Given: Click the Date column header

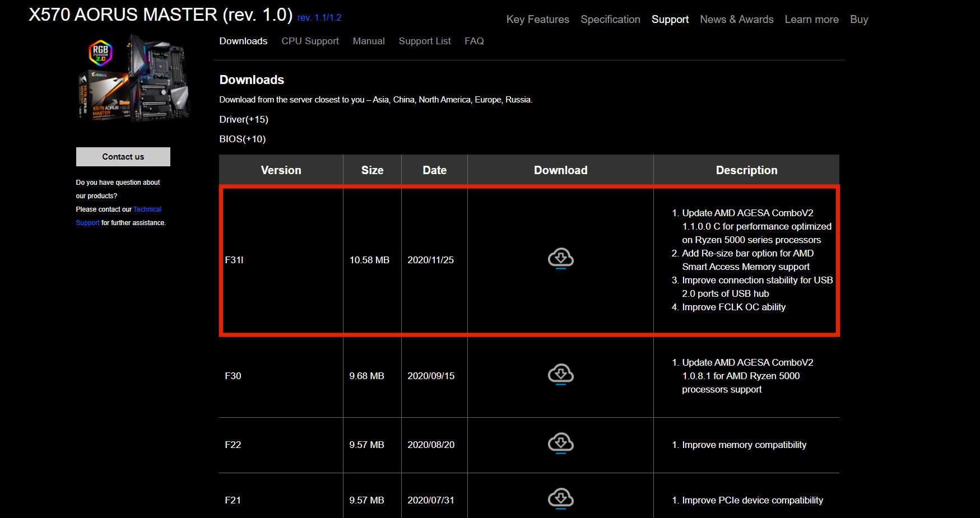Looking at the screenshot, I should pos(434,170).
